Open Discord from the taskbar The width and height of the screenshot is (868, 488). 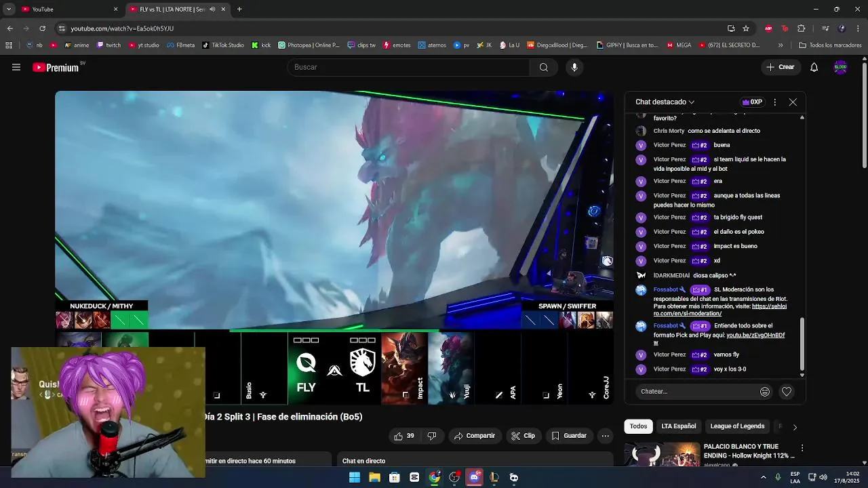coord(474,477)
